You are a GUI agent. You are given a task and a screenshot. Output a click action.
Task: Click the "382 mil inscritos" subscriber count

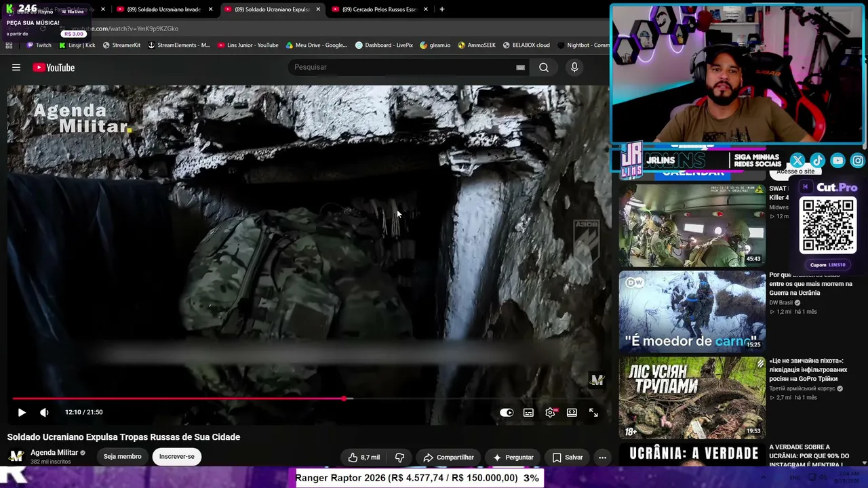(51, 462)
